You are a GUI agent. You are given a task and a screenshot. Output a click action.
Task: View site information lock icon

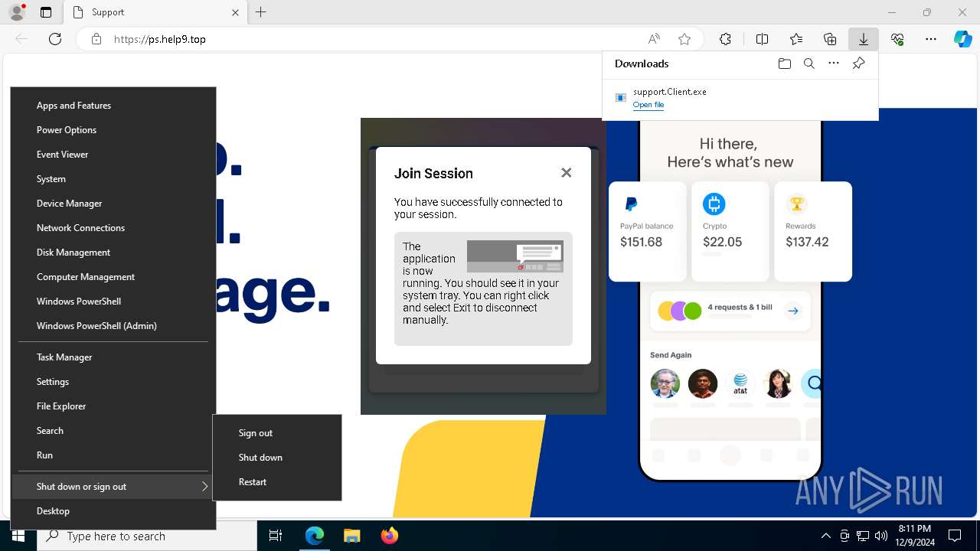(96, 39)
